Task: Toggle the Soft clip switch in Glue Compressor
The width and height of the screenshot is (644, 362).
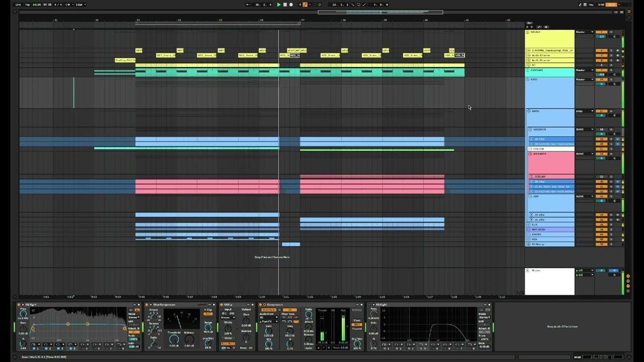Action: coord(208,314)
